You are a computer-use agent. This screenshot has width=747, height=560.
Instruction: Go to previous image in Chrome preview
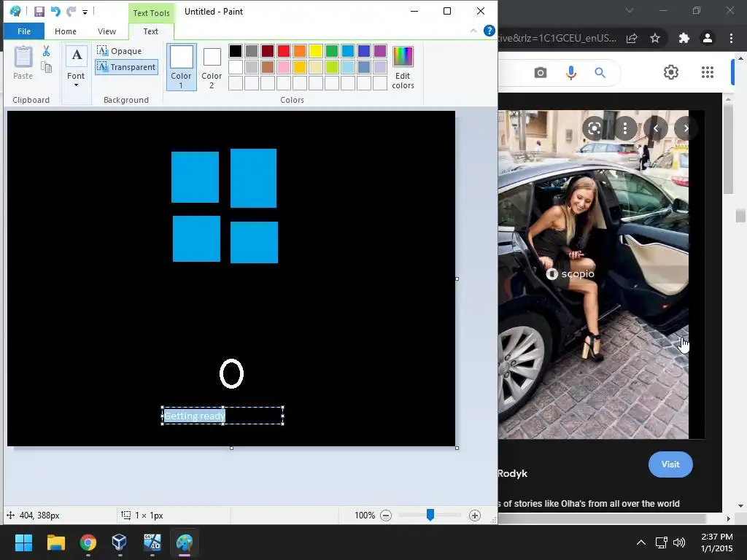click(x=656, y=128)
